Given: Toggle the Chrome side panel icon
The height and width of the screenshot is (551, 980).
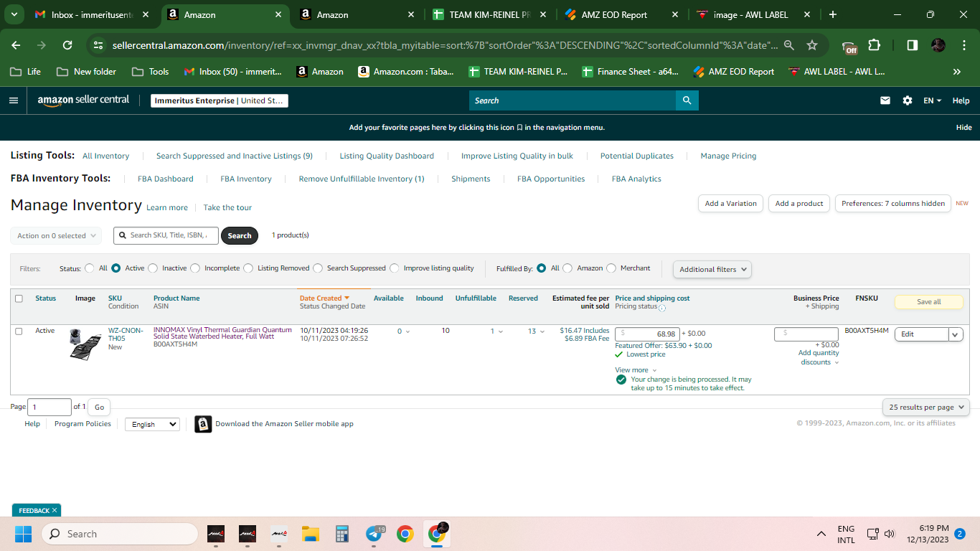Looking at the screenshot, I should [x=912, y=45].
